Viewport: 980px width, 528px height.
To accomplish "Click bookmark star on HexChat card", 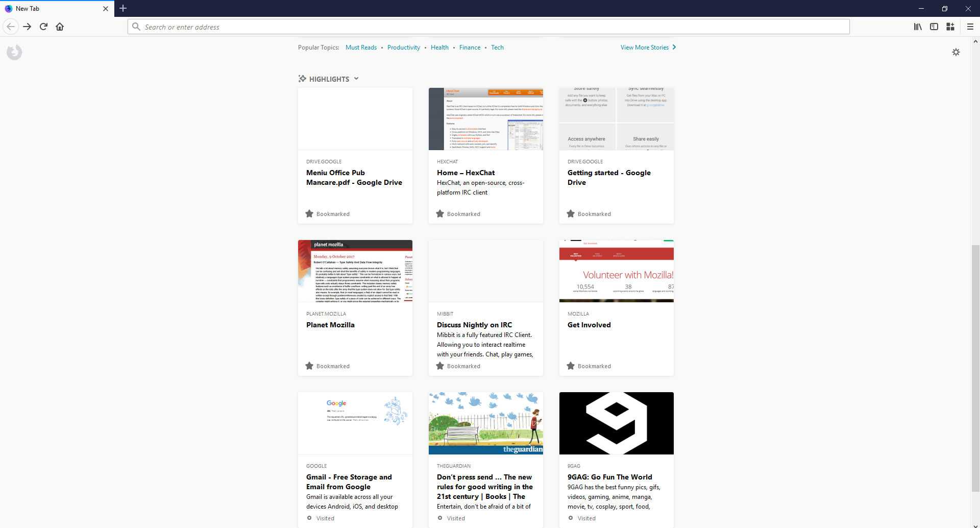I will pos(440,214).
